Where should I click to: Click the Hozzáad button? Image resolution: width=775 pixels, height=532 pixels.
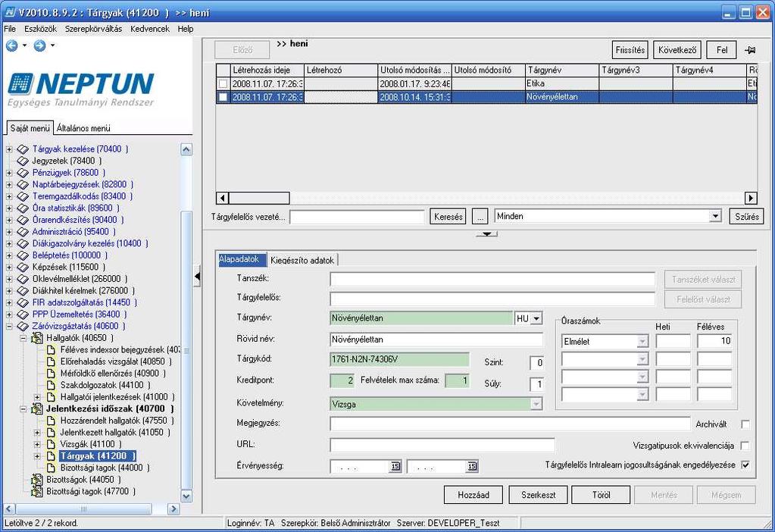tap(473, 495)
